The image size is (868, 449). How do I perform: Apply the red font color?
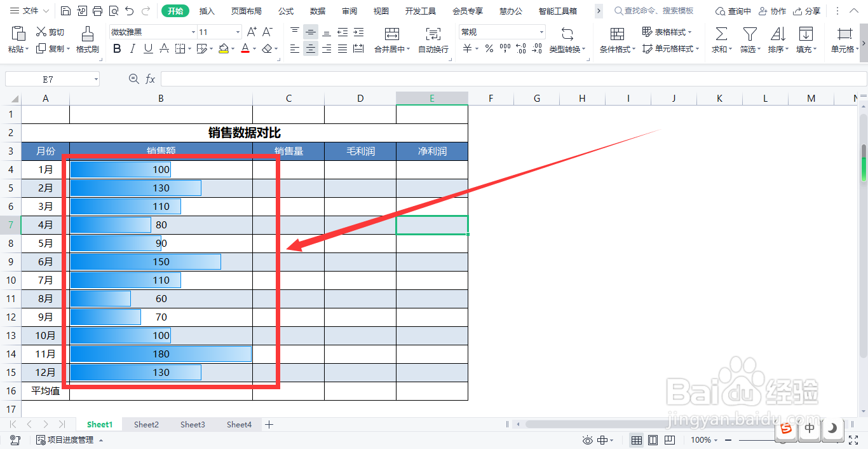[246, 48]
